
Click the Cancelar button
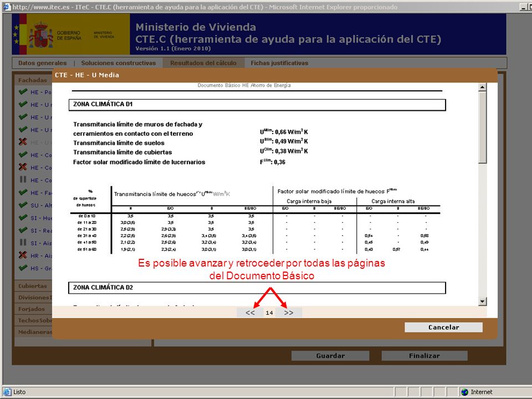pyautogui.click(x=443, y=327)
